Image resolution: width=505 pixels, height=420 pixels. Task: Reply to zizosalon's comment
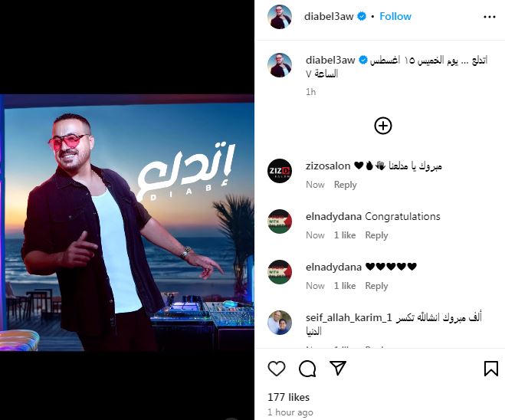(x=346, y=185)
